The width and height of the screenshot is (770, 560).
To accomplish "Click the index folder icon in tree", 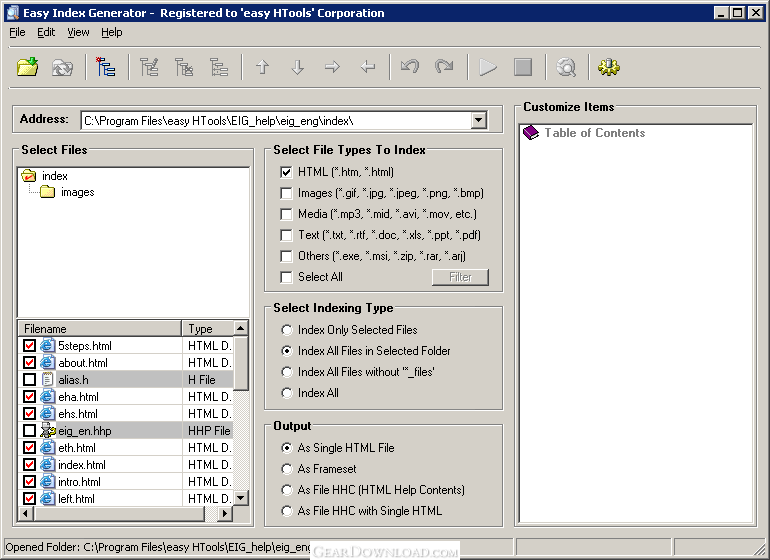I will [29, 176].
